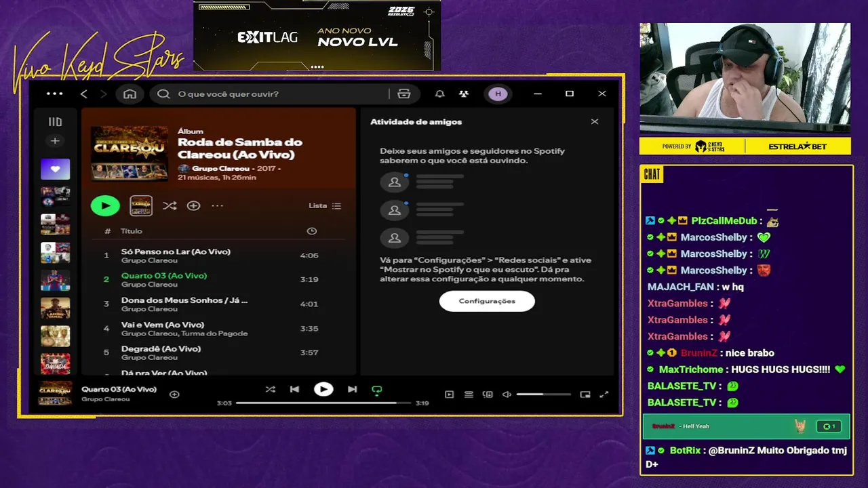Toggle repeat in the player bar

point(377,390)
